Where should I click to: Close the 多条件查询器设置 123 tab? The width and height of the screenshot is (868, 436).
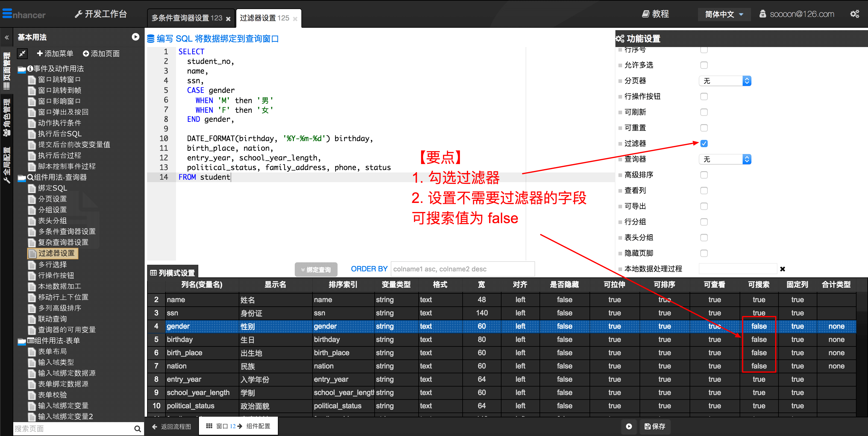click(228, 19)
